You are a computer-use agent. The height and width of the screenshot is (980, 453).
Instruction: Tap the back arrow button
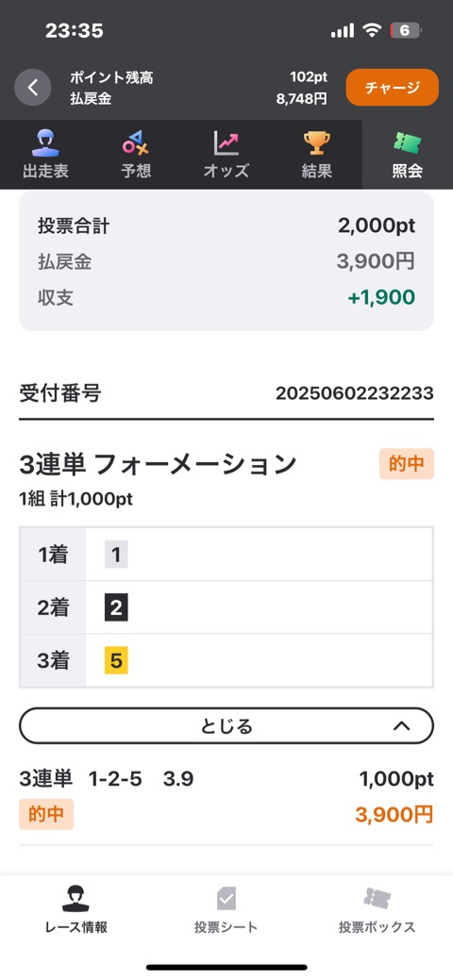32,88
